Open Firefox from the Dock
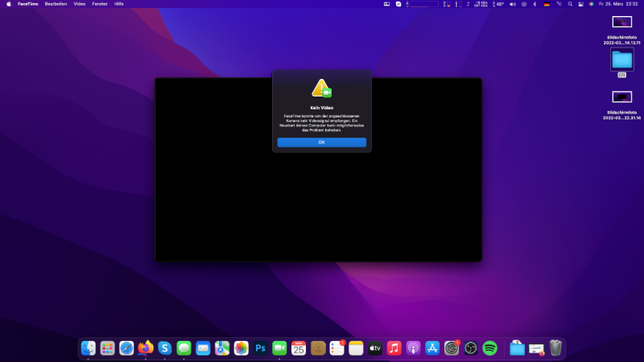Viewport: 644px width, 362px height. pyautogui.click(x=146, y=348)
